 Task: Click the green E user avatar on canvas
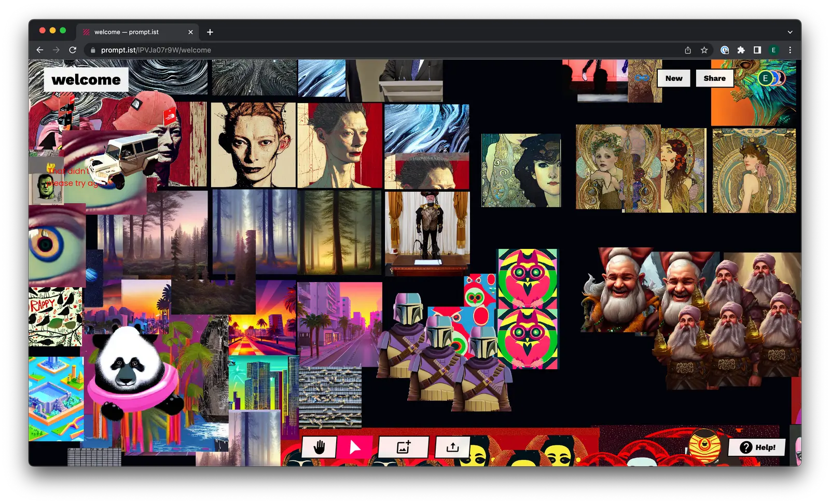765,78
